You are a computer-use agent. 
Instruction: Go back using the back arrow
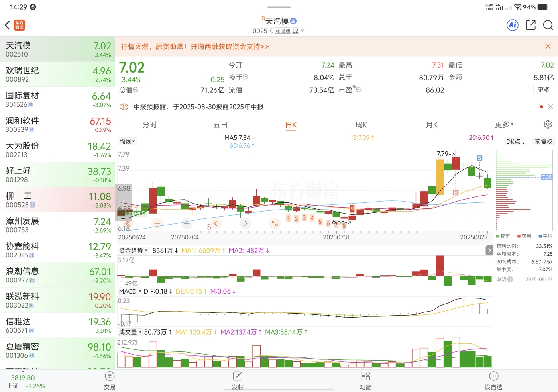click(7, 25)
